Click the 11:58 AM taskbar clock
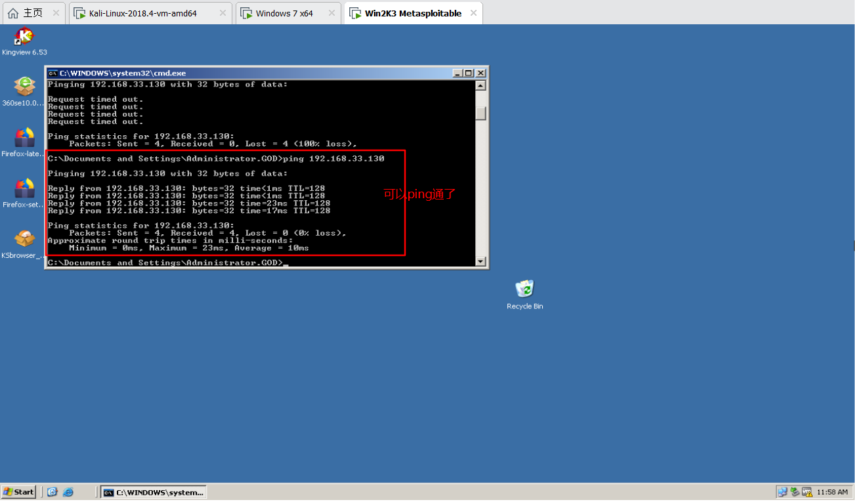856x504 pixels. [x=832, y=492]
